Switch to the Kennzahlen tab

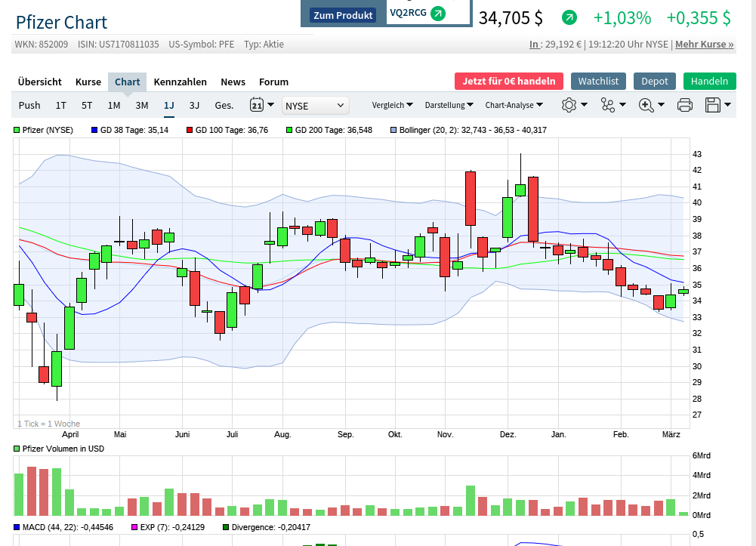(x=181, y=82)
